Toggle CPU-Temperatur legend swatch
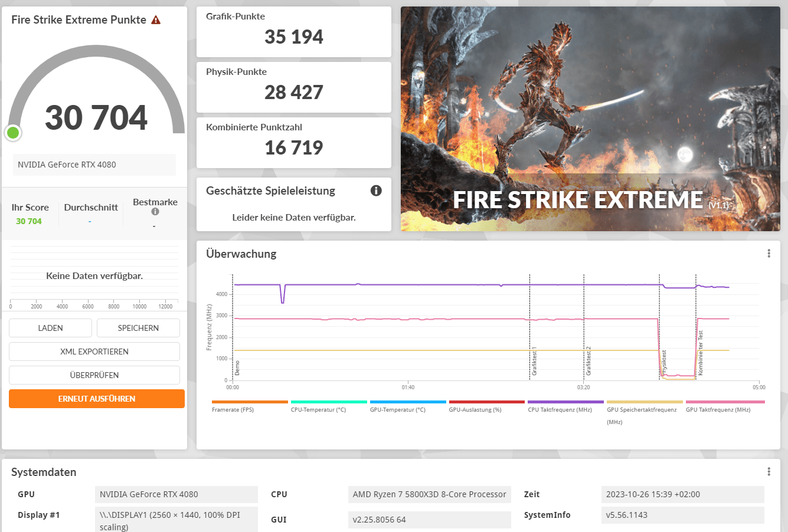 click(x=329, y=402)
